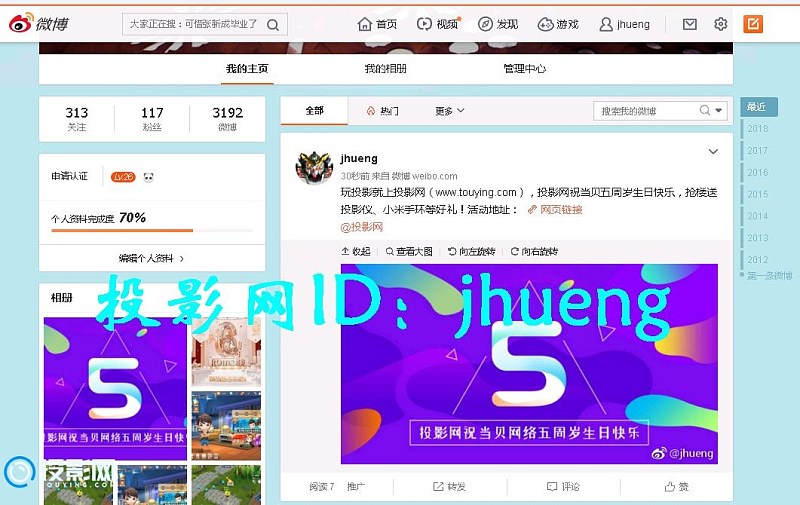Click the 转发 repost button

(449, 487)
